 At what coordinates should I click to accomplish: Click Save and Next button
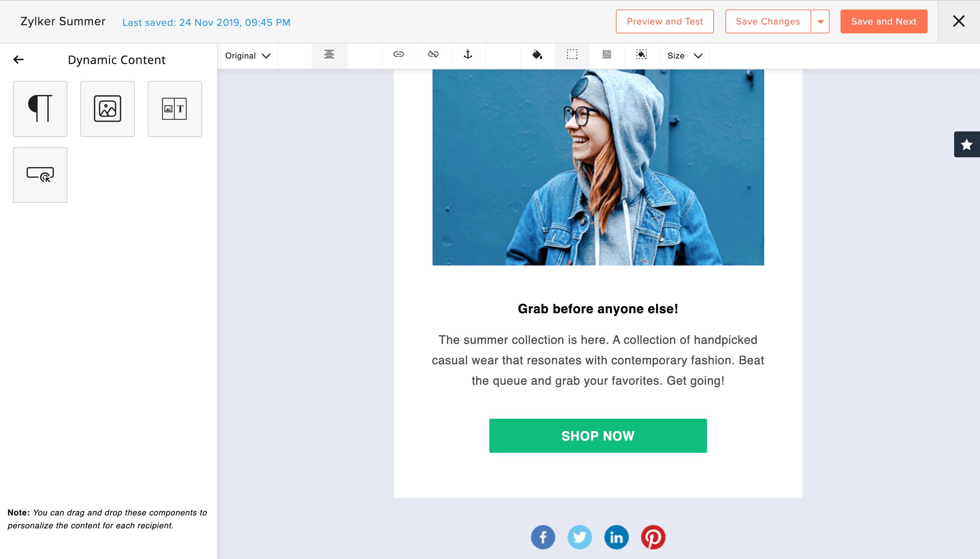(884, 21)
